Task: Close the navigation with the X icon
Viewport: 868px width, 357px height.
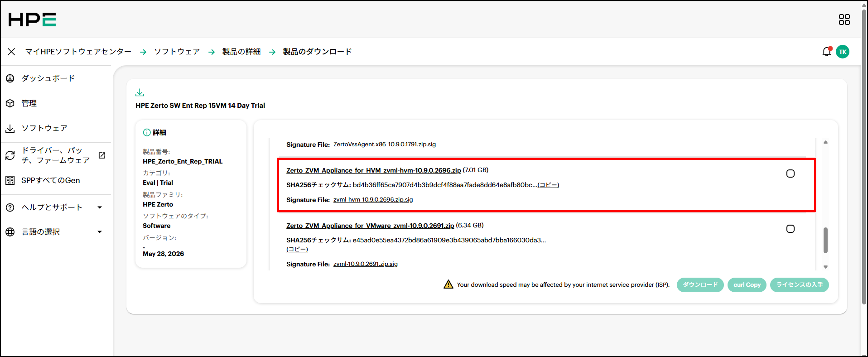Action: point(11,52)
